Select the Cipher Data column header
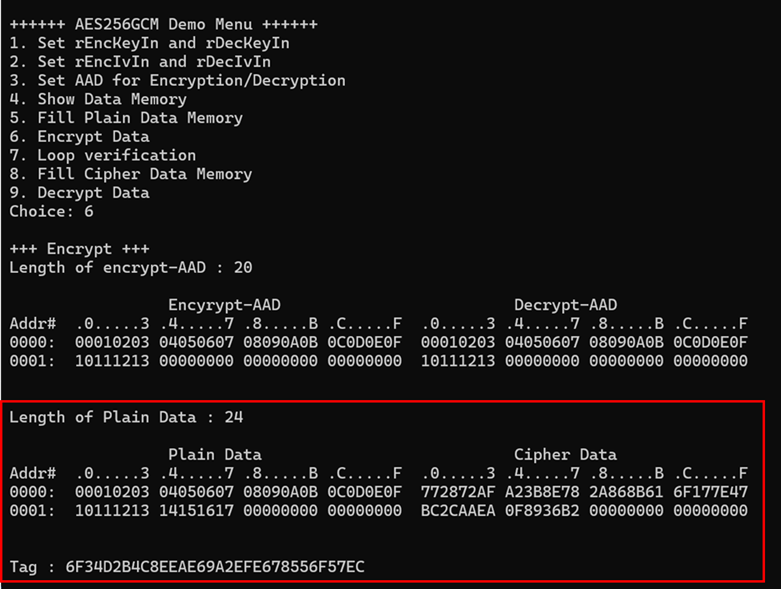781x589 pixels. click(x=565, y=454)
